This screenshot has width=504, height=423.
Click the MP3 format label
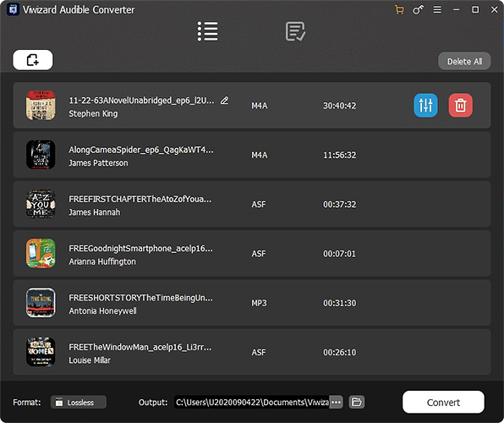(259, 303)
